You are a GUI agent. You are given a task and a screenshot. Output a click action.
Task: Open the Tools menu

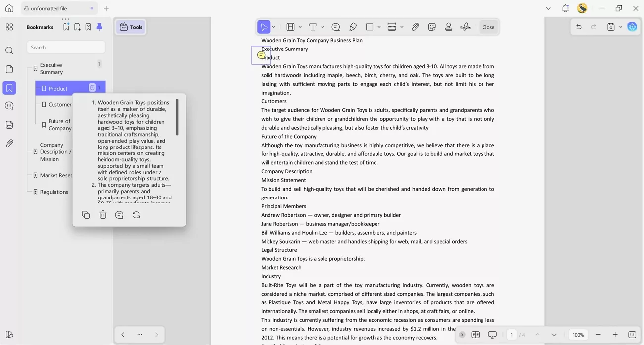click(130, 27)
